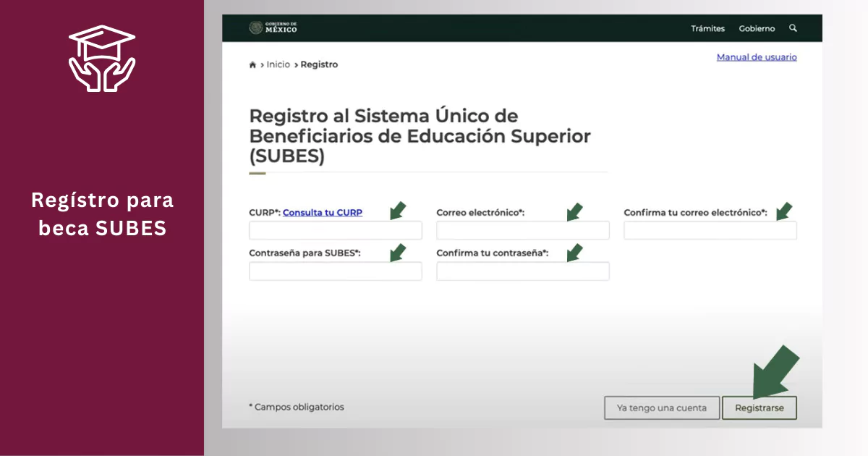
Task: Focus the CURP input field
Action: (336, 231)
